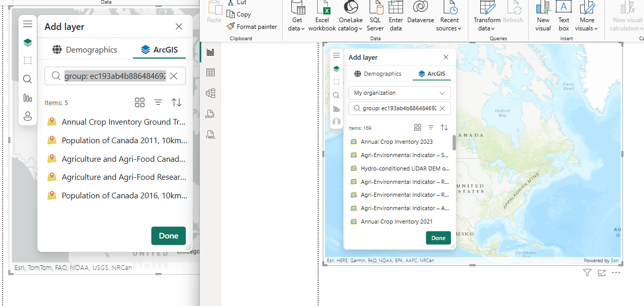644x306 pixels.
Task: Insert a Text box from the ribbon
Action: click(564, 16)
